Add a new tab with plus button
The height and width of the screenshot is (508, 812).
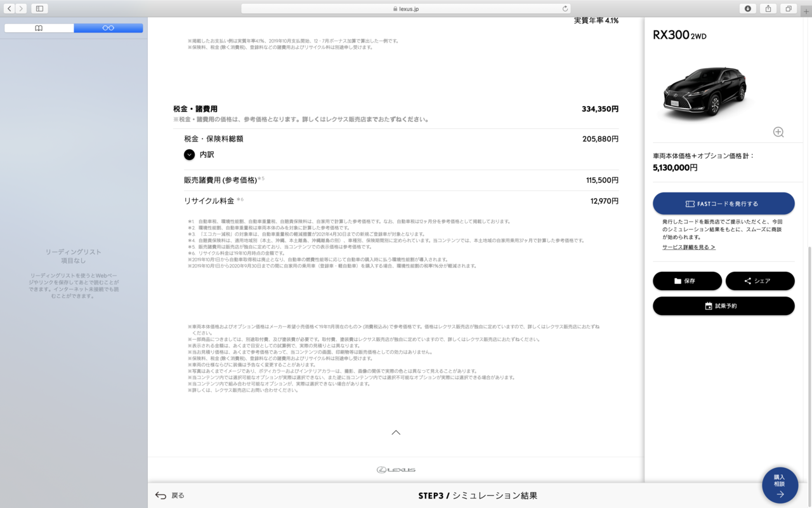click(x=806, y=11)
